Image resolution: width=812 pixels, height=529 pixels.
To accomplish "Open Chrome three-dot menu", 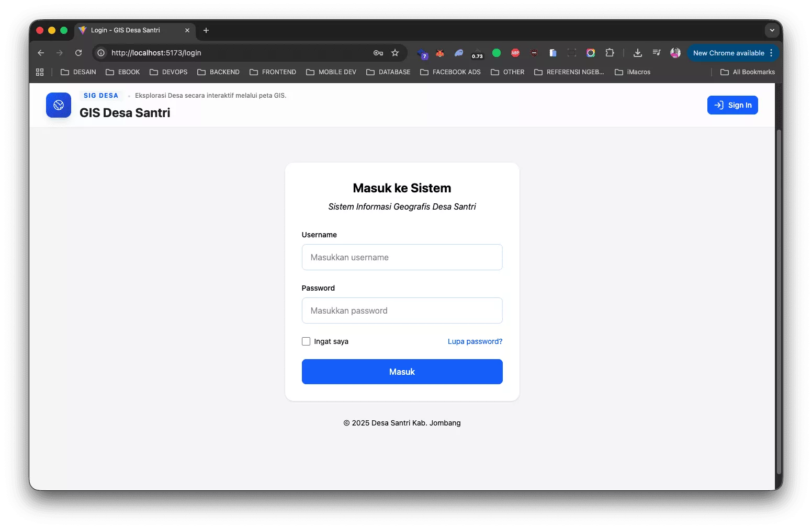I will coord(771,53).
